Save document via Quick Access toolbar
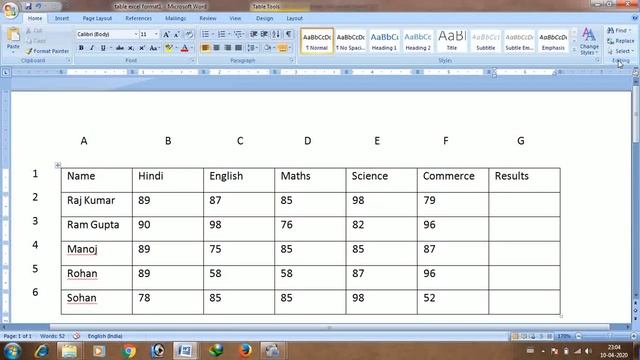Image resolution: width=640 pixels, height=360 pixels. pyautogui.click(x=28, y=6)
